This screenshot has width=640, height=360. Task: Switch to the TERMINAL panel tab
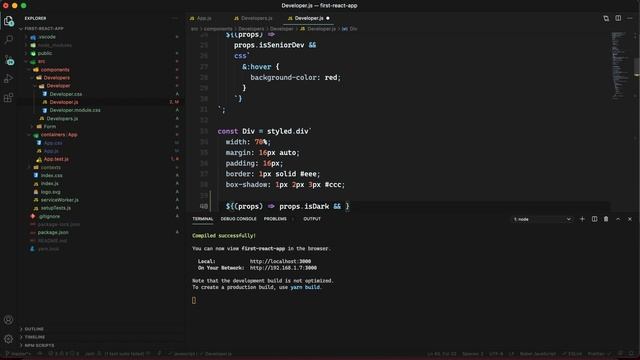click(203, 219)
